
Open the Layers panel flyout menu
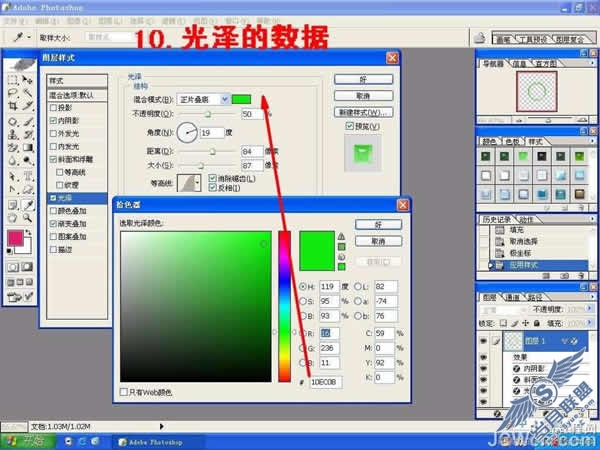click(x=592, y=297)
